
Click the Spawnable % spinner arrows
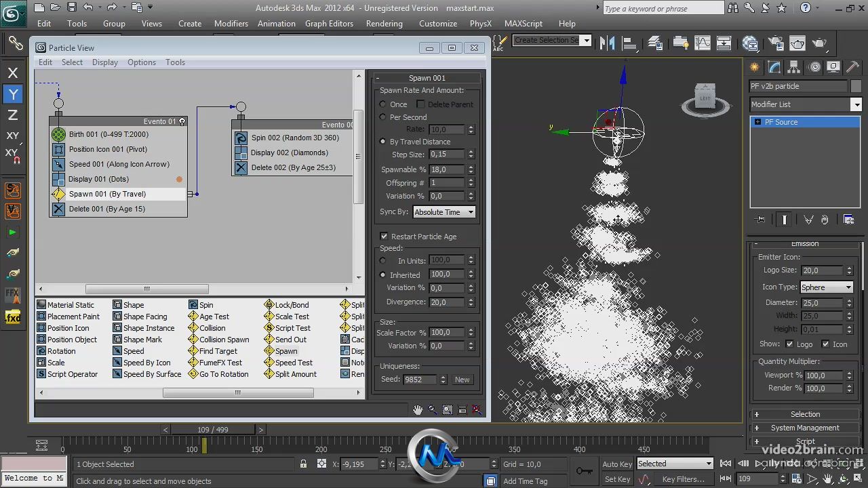point(471,169)
